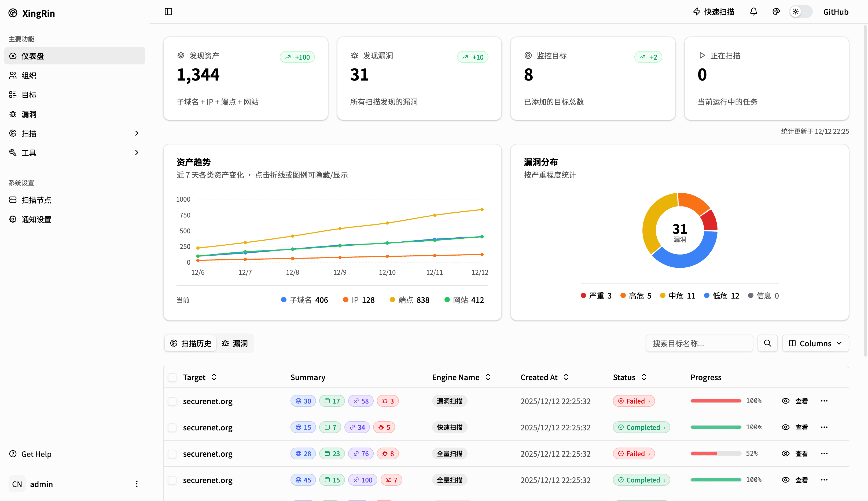
Task: Toggle light/dark mode switch
Action: pyautogui.click(x=801, y=12)
